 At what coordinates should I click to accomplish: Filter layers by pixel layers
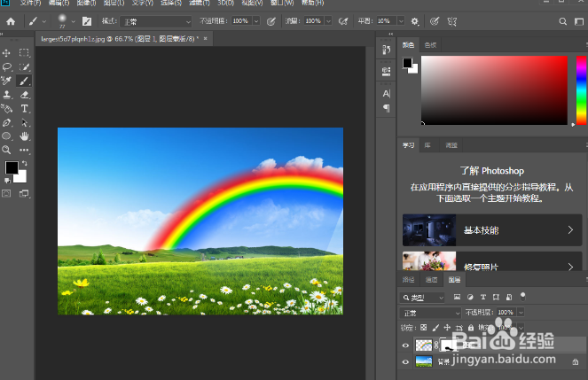pos(457,298)
